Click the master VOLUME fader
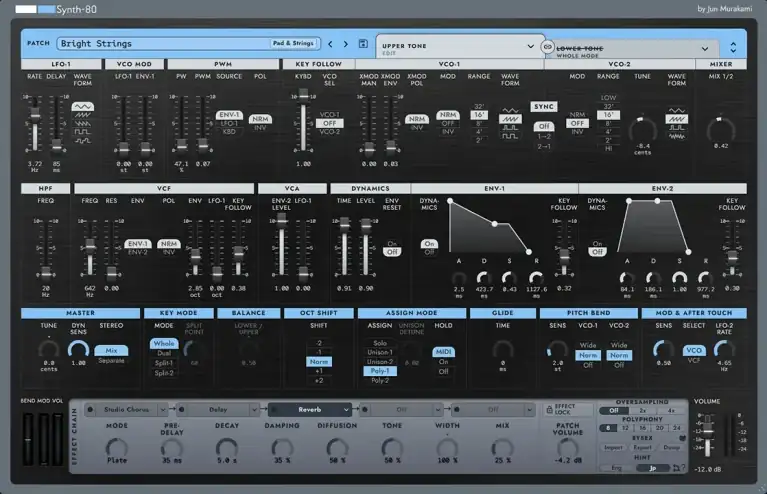The height and width of the screenshot is (494, 767). point(707,432)
